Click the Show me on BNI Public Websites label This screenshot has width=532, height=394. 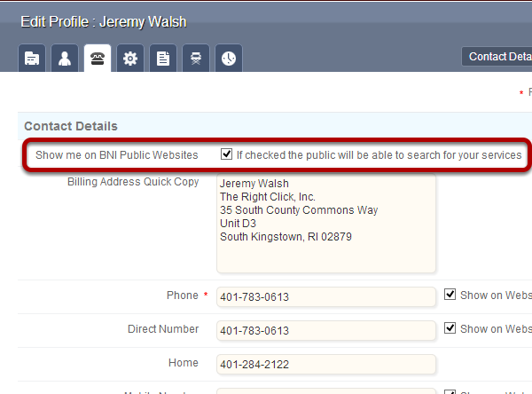(117, 154)
